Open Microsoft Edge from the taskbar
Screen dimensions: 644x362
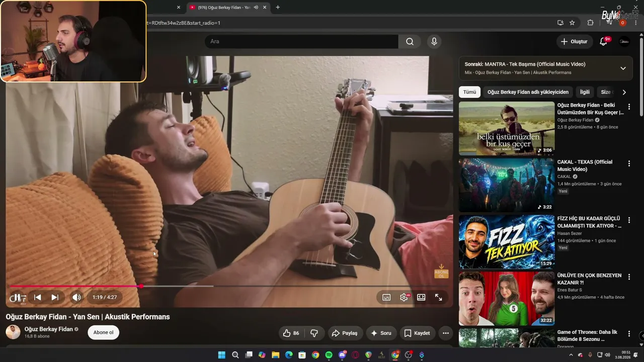(289, 355)
